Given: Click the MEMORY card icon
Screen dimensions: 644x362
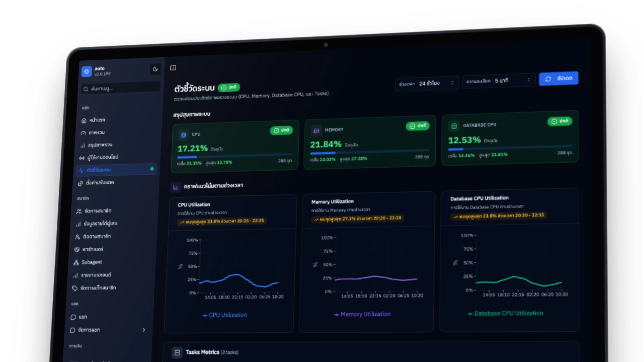Looking at the screenshot, I should pos(316,131).
